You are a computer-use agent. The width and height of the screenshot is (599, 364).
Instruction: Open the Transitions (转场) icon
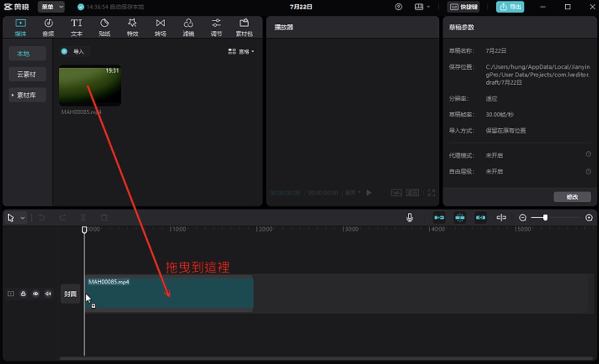point(160,27)
